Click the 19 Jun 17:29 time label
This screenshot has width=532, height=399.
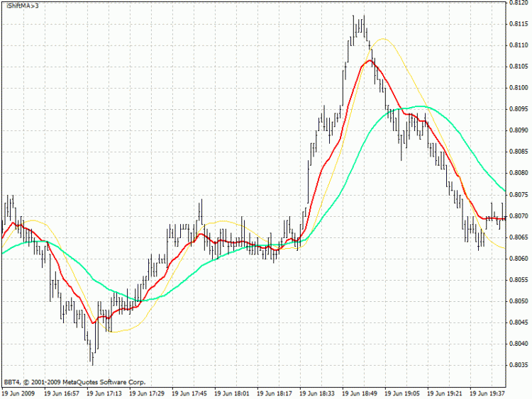point(147,393)
